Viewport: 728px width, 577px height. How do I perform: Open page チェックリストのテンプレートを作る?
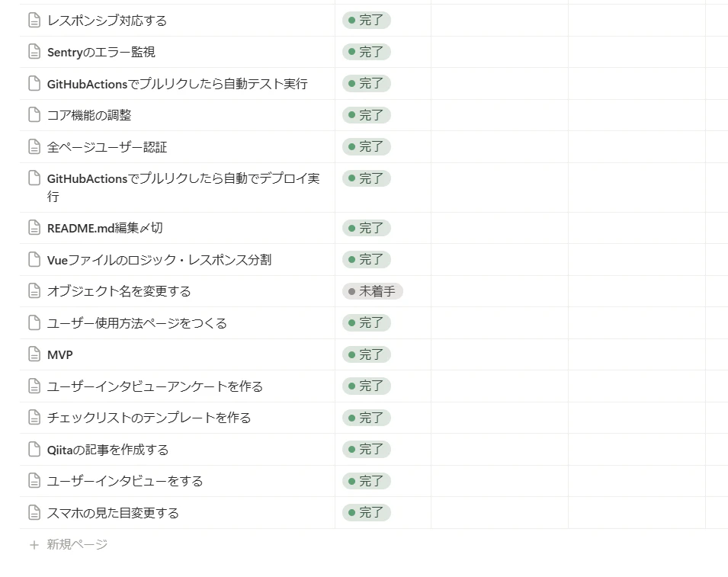point(149,418)
